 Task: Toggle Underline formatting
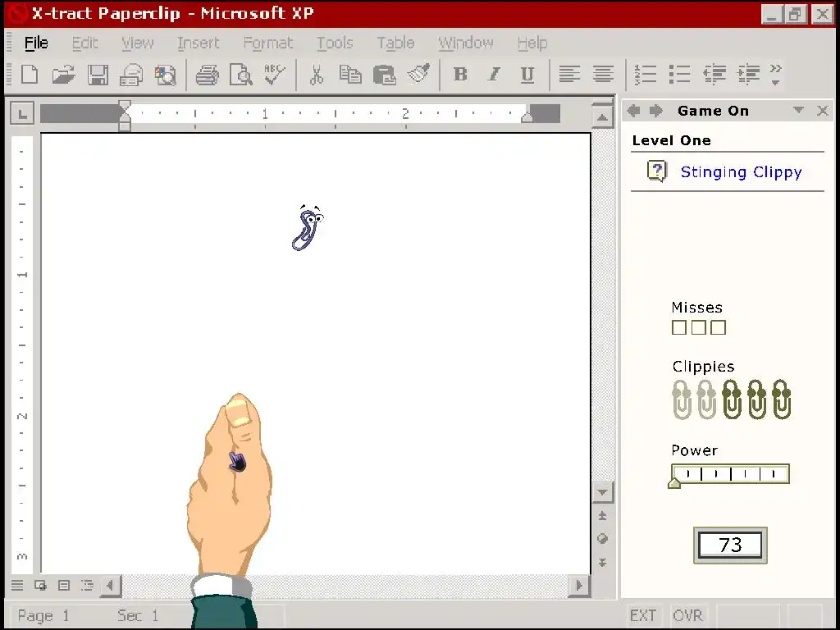tap(527, 75)
